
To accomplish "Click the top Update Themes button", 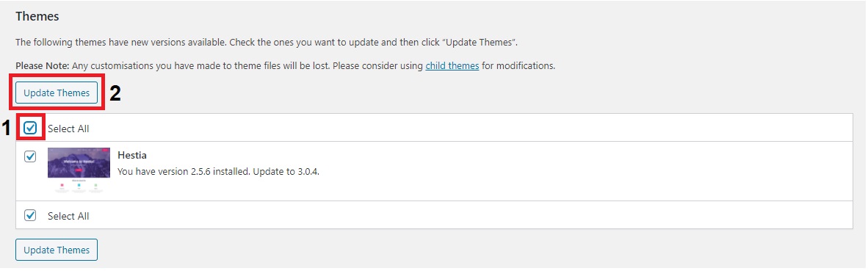I will [57, 93].
